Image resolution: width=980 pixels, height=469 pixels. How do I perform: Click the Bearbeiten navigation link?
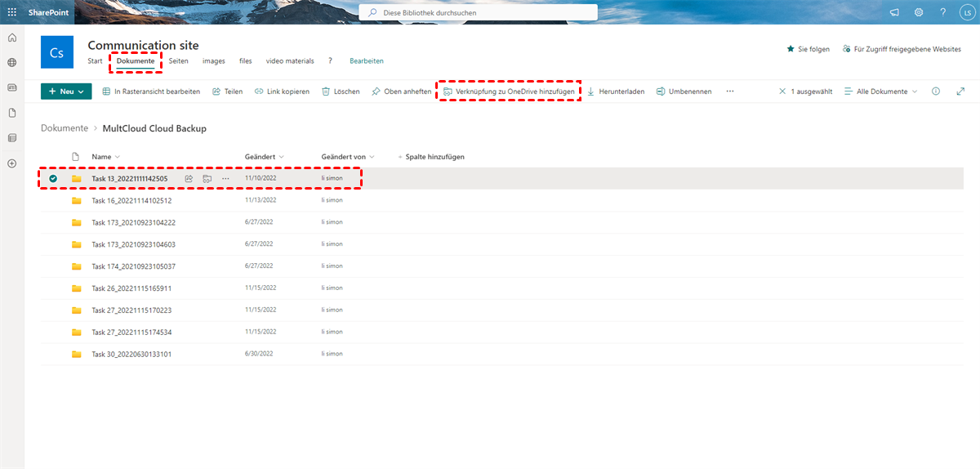pos(367,61)
